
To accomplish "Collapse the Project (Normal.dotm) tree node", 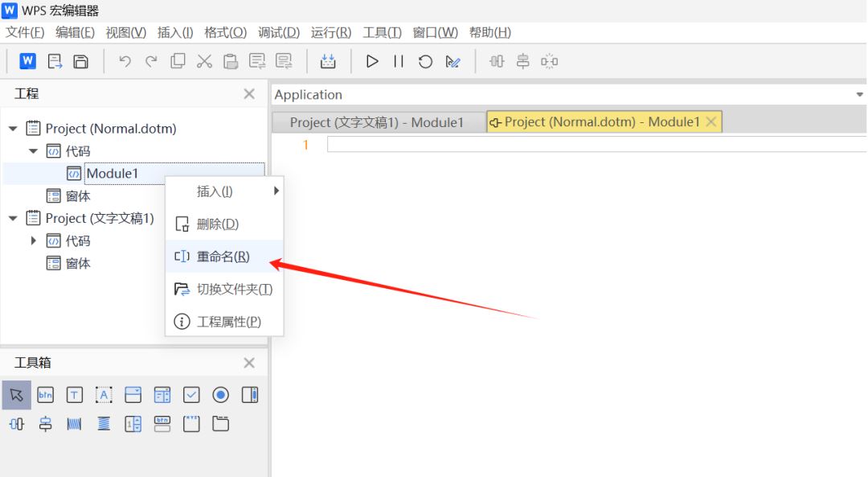I will coord(14,129).
